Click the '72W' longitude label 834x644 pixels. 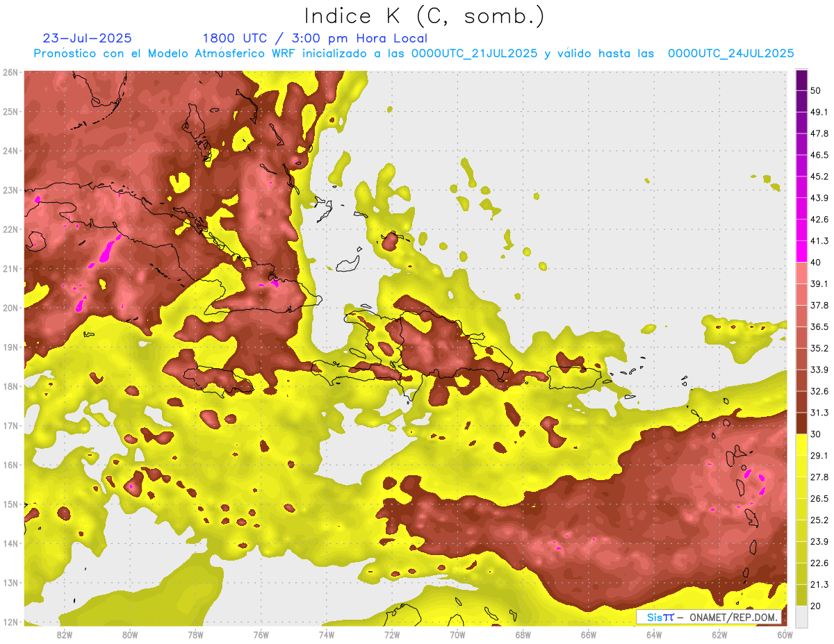click(392, 634)
